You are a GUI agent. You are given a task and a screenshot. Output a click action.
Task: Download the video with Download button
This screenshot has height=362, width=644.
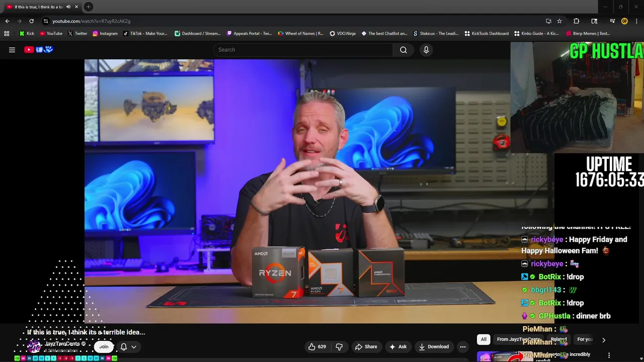coord(433,346)
